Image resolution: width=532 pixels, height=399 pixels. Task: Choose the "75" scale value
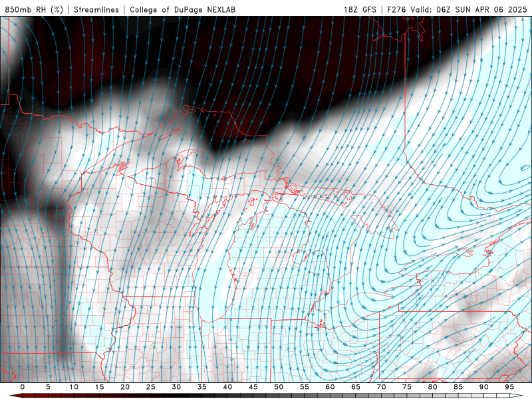click(407, 387)
